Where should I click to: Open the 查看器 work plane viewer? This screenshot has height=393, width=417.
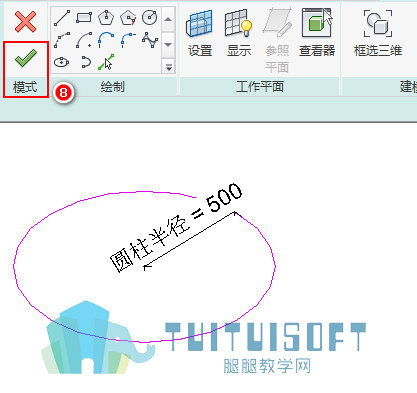coord(317,33)
